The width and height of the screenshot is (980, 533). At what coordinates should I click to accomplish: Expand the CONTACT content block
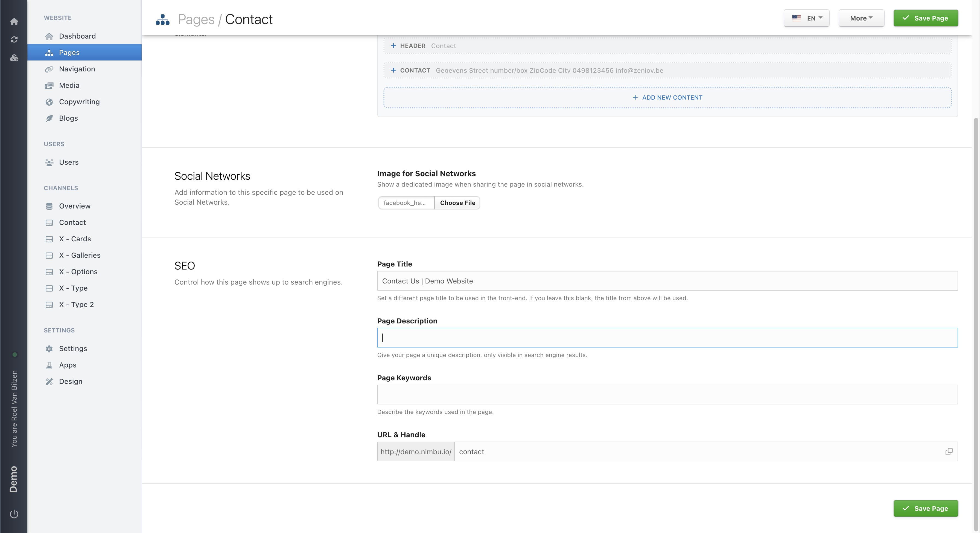click(x=393, y=70)
